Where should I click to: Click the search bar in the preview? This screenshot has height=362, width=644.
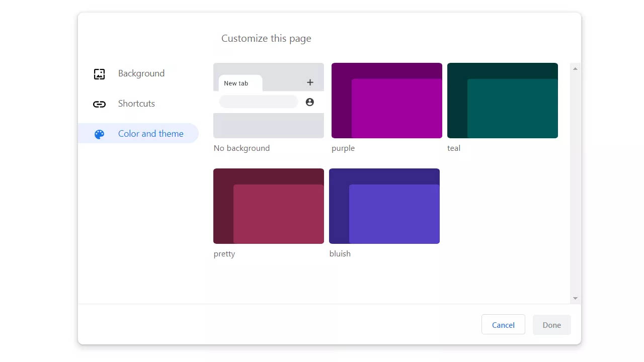(258, 102)
